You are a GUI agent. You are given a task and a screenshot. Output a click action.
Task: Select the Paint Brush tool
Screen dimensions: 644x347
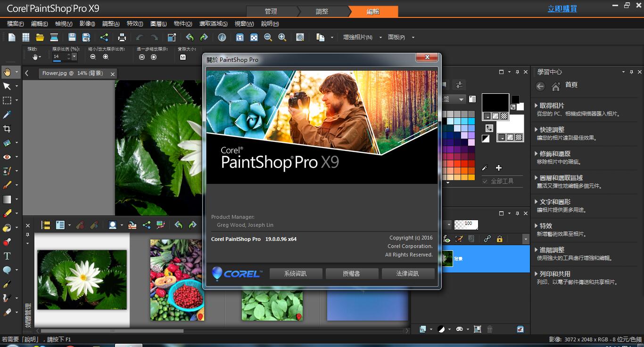7,185
